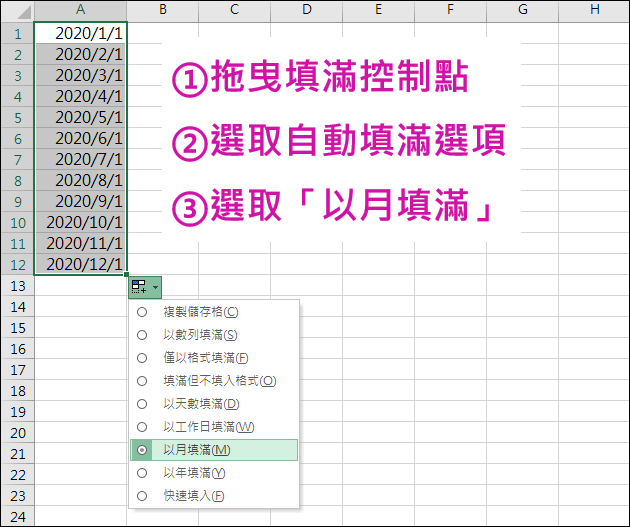This screenshot has height=527, width=630.
Task: Select row 16 header
Action: [x=18, y=349]
